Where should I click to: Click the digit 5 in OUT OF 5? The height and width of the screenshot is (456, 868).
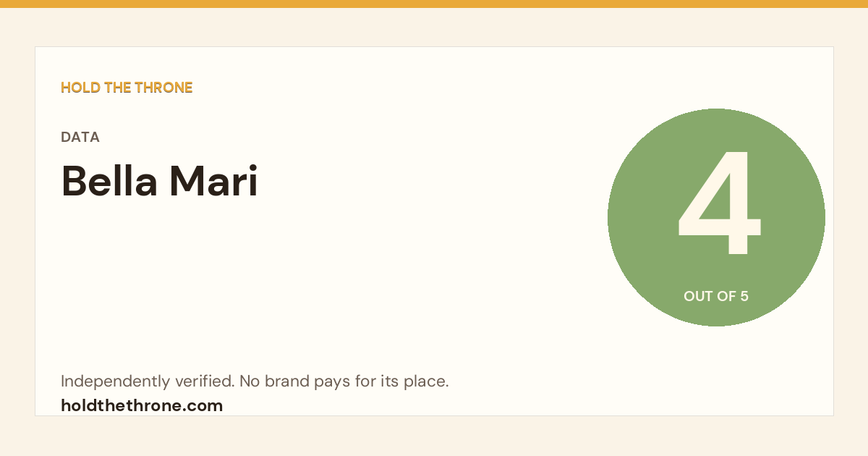[744, 296]
